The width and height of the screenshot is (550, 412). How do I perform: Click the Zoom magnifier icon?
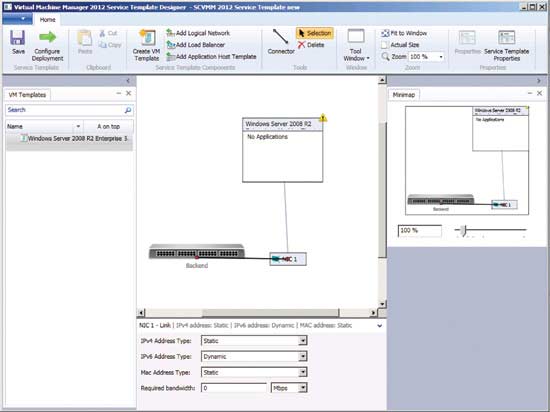(385, 56)
